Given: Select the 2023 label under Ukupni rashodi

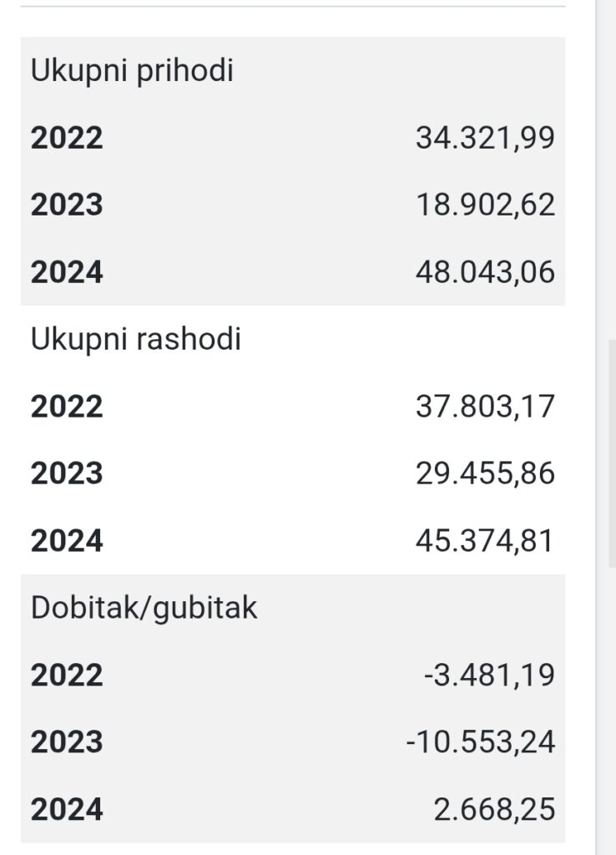Looking at the screenshot, I should (67, 473).
